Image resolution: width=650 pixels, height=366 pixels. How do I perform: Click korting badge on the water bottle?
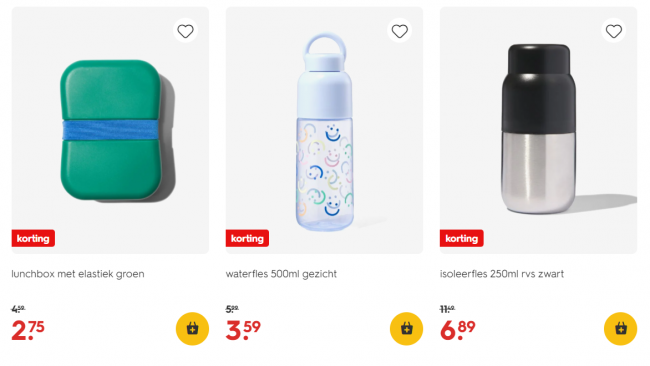pyautogui.click(x=247, y=238)
